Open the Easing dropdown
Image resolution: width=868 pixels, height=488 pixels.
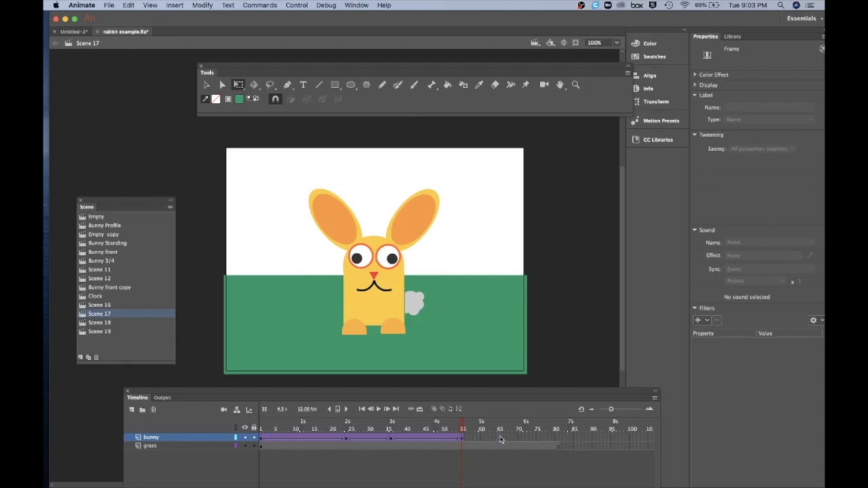(x=762, y=149)
